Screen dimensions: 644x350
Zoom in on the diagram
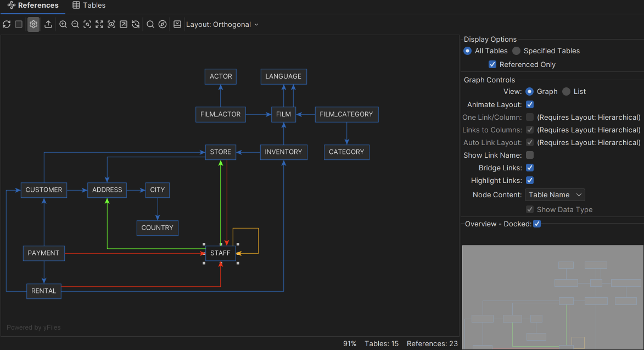point(63,24)
